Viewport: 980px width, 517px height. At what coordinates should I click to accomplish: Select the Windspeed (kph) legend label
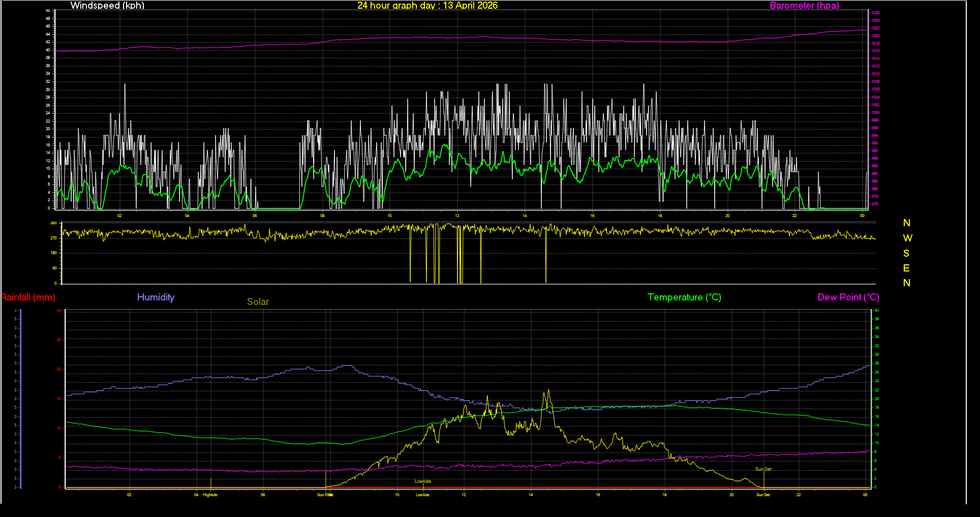tap(107, 6)
